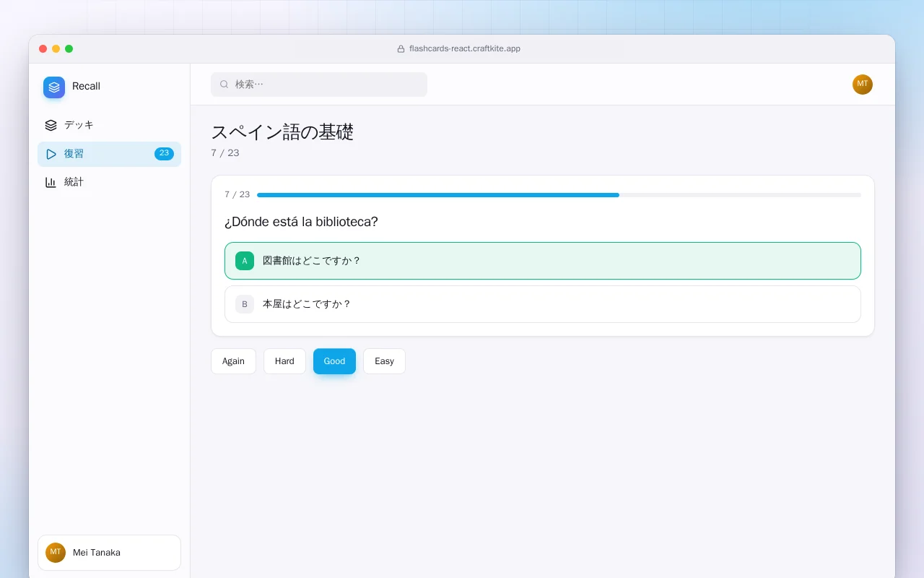Image resolution: width=924 pixels, height=578 pixels.
Task: Open the MT avatar in top bar
Action: (862, 85)
